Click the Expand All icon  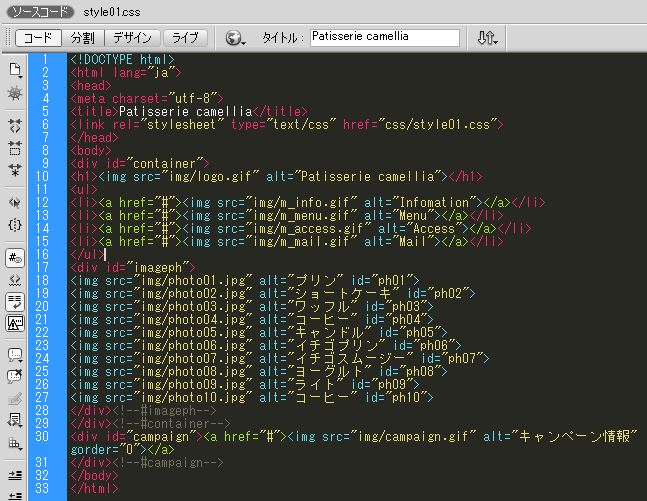tap(15, 170)
